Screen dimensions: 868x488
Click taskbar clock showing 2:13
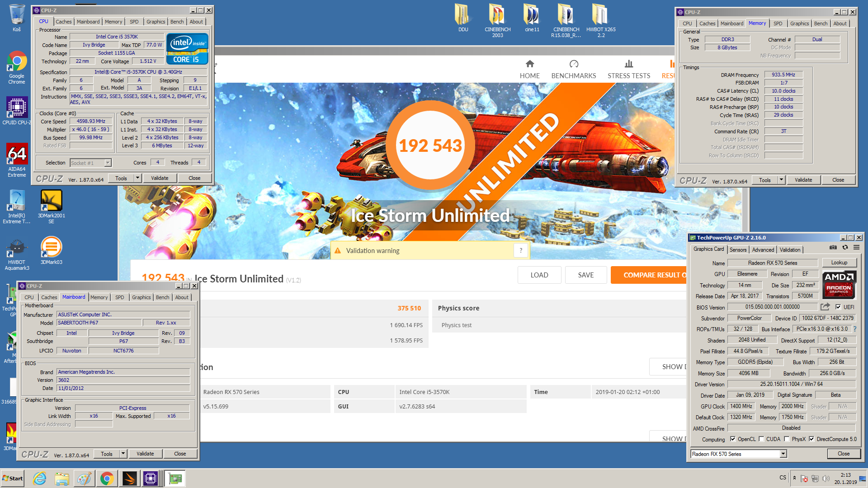tap(845, 479)
